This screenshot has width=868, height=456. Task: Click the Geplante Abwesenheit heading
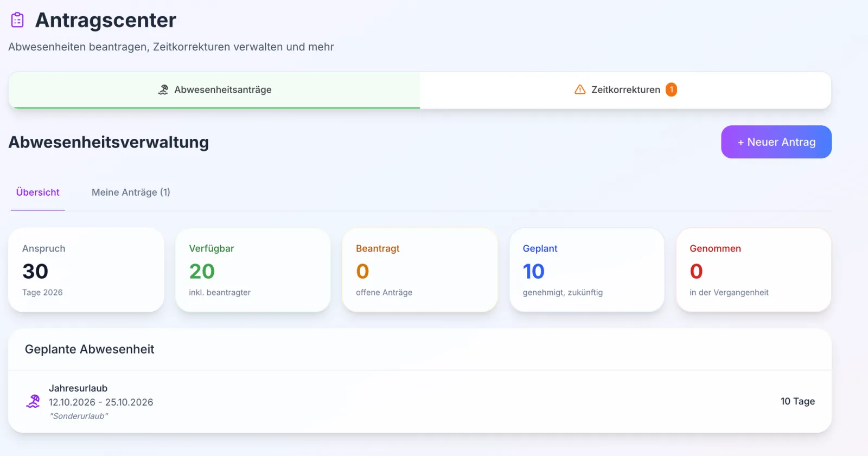click(x=90, y=349)
